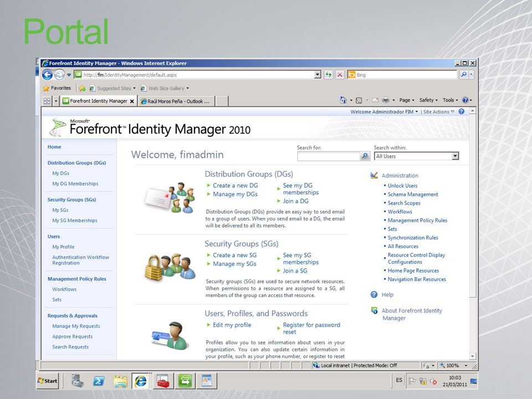
Task: Click the Join a DG link
Action: tap(296, 201)
